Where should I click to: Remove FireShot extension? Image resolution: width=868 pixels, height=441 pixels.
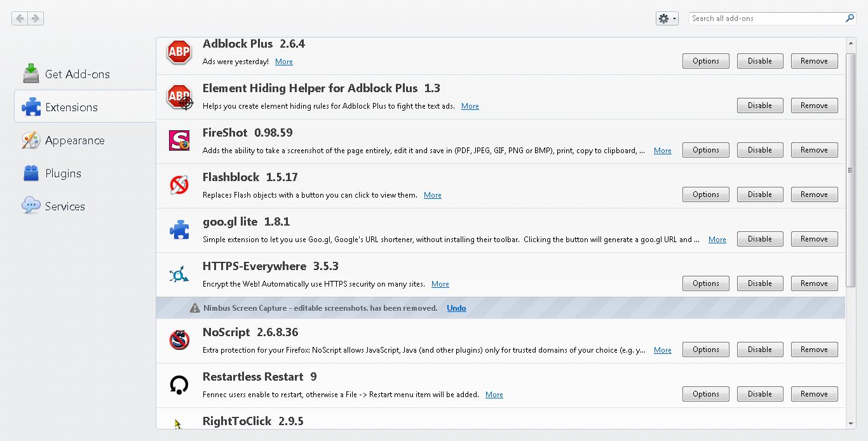point(815,150)
